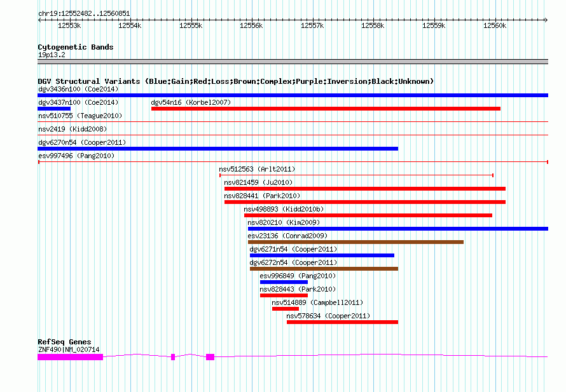Click the brown dgv6272n54 complex bar
The height and width of the screenshot is (392, 566).
click(x=324, y=269)
